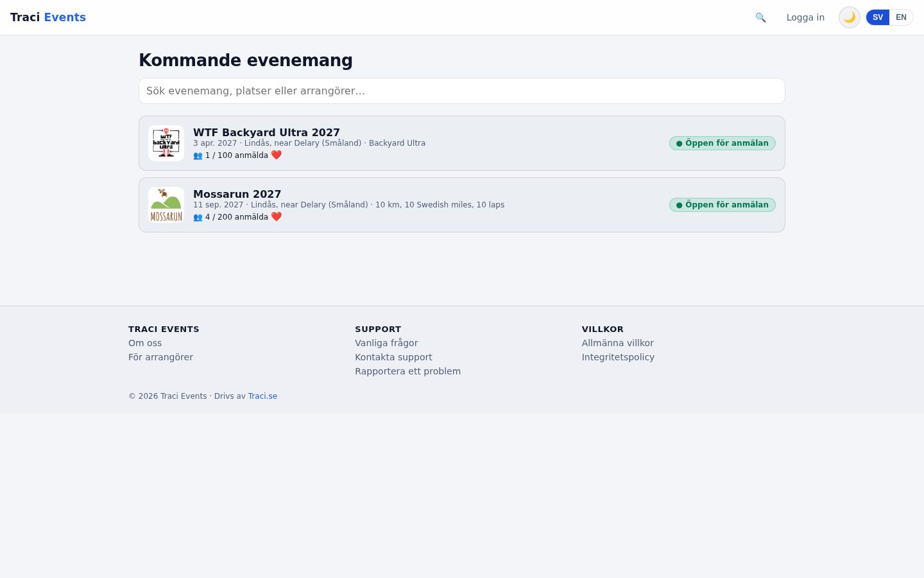Open Om oss footer link
The width and height of the screenshot is (924, 578).
(145, 343)
